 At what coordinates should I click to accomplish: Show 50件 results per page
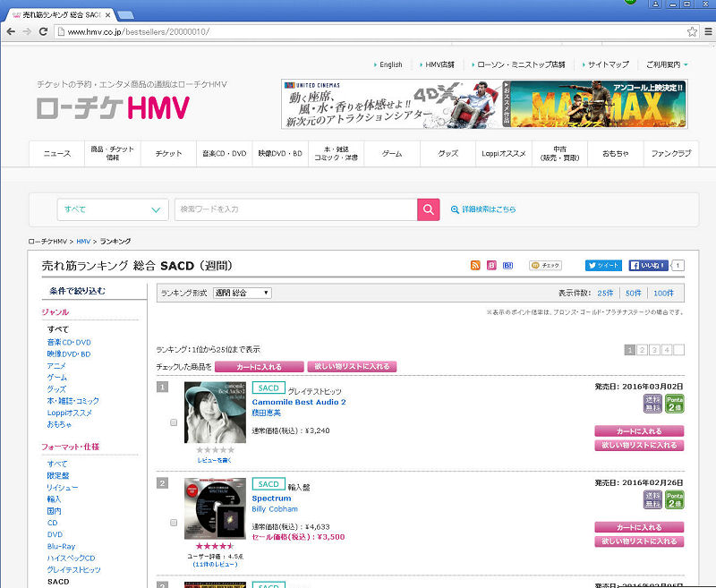634,293
